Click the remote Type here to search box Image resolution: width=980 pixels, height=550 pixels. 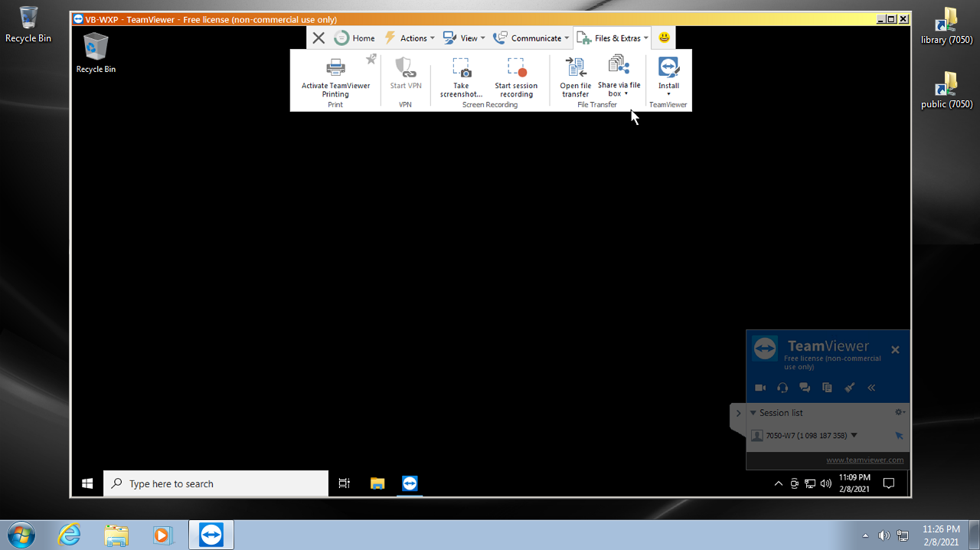pos(216,484)
